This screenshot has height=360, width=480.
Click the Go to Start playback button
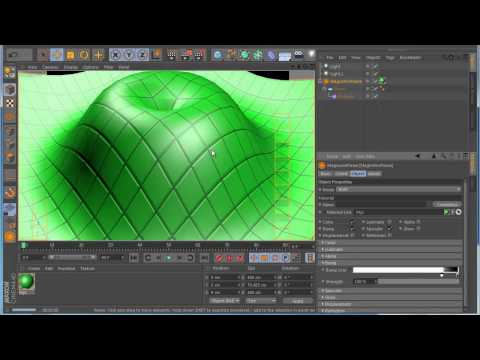point(134,258)
